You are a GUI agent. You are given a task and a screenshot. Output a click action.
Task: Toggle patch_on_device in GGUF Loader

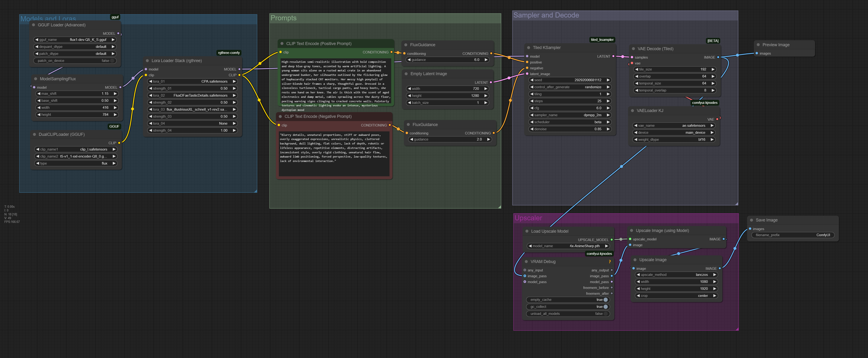(x=112, y=61)
